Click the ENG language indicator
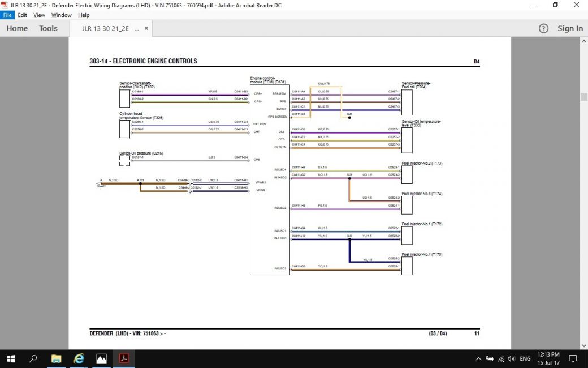Viewport: 588px width, 368px height. coord(525,359)
